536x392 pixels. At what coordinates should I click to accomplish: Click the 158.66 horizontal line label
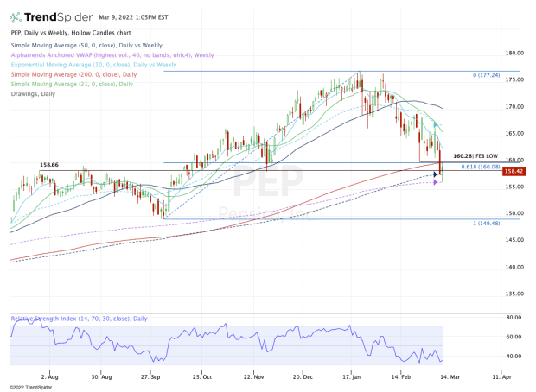(49, 165)
